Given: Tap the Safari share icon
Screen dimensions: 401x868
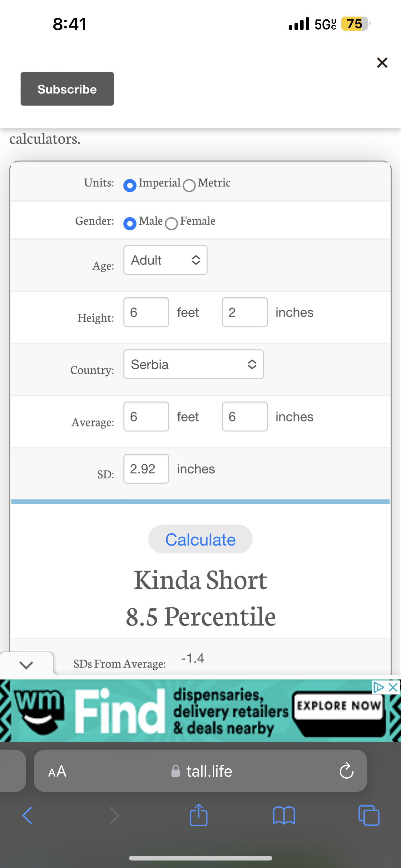Looking at the screenshot, I should [x=198, y=815].
